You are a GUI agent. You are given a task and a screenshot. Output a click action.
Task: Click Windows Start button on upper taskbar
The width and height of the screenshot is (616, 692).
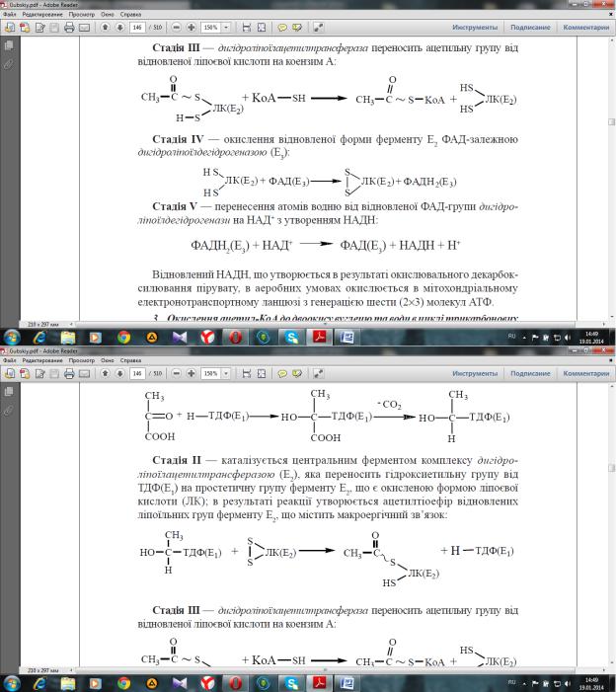pos(12,338)
